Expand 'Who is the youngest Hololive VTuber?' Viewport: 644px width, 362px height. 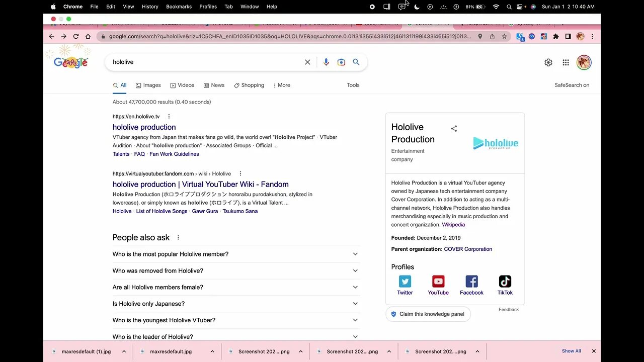coord(235,320)
